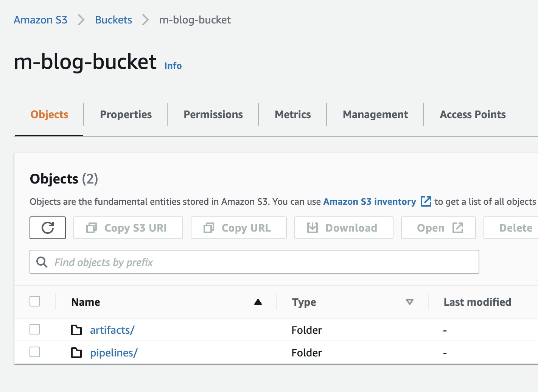
Task: Switch to the Objects tab
Action: click(49, 114)
